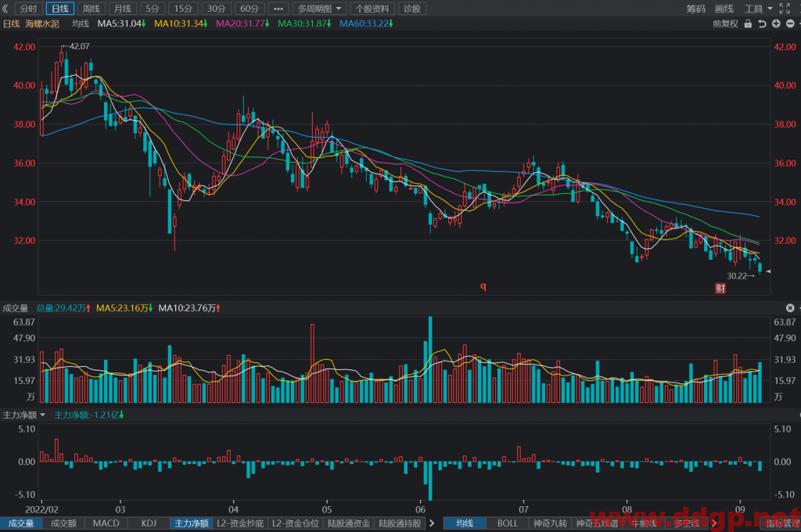Switch to the 5分 interval
This screenshot has height=532, width=801.
pos(153,8)
